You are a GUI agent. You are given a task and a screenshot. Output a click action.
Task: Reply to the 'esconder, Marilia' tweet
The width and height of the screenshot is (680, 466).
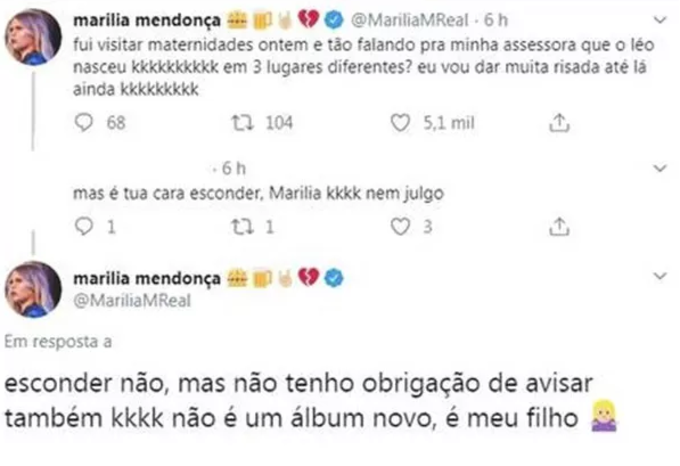pos(84,226)
